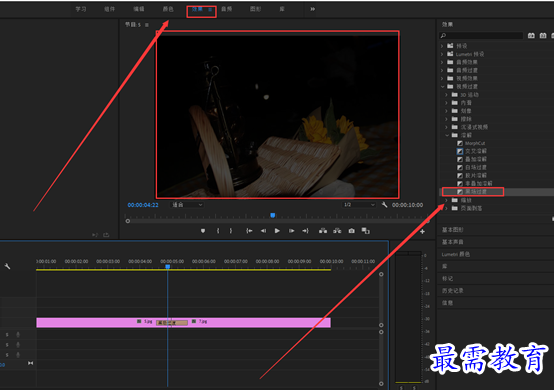
Task: Select the 交叉溶解 (Cross Dissolve) transition
Action: click(476, 151)
